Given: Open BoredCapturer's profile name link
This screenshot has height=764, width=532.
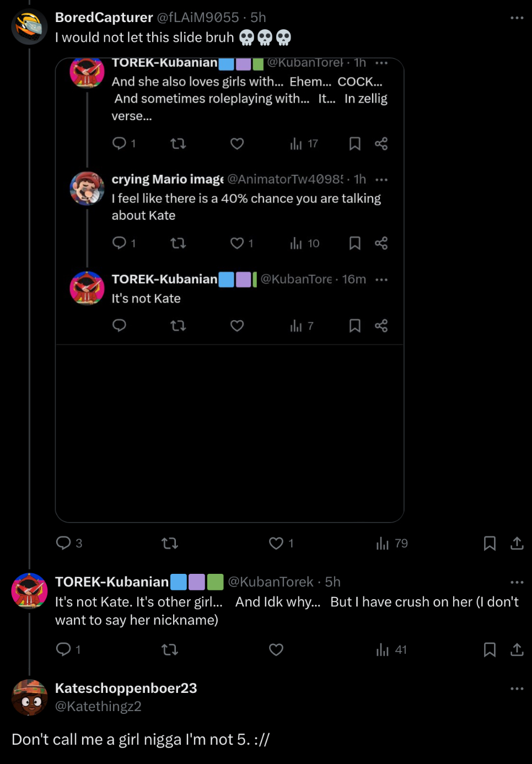Looking at the screenshot, I should coord(104,18).
